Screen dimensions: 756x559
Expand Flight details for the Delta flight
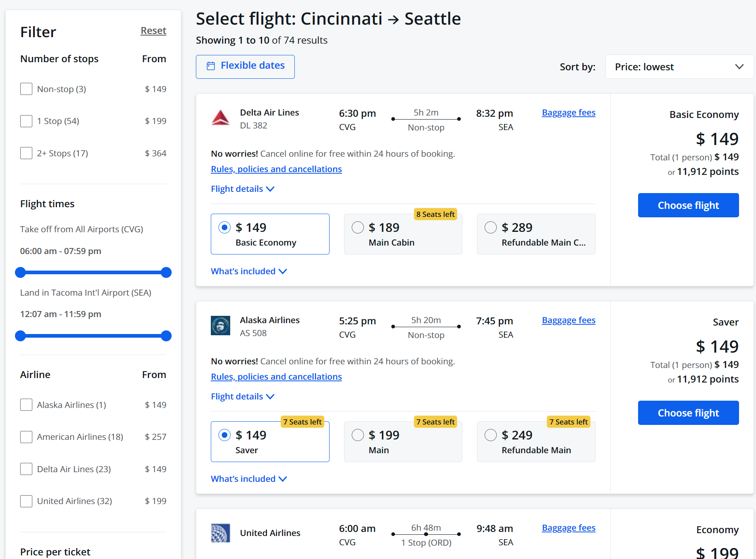point(242,189)
